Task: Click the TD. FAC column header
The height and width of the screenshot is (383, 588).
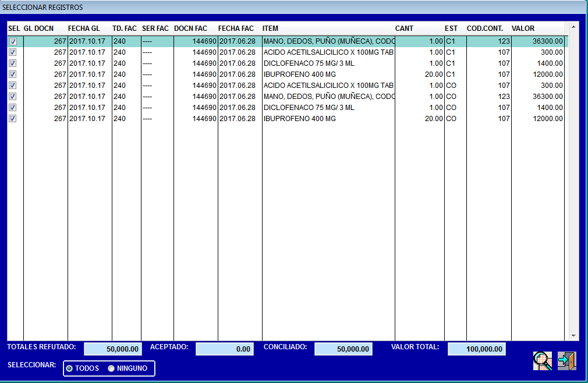Action: click(x=127, y=29)
